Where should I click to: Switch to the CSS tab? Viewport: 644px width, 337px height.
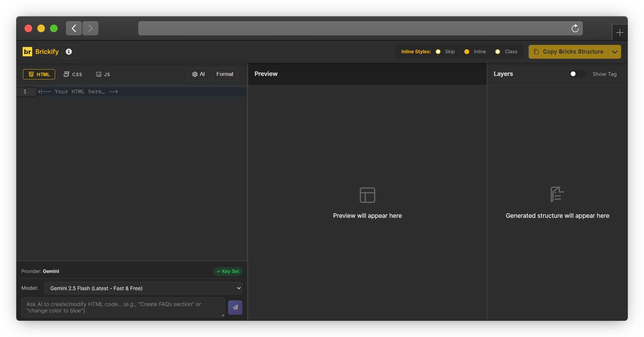pyautogui.click(x=73, y=74)
